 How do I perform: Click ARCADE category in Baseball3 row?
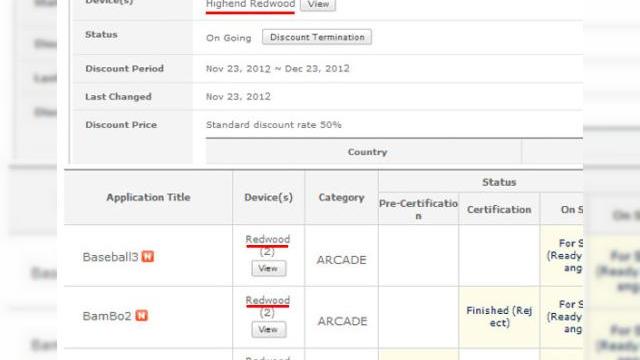pos(341,260)
